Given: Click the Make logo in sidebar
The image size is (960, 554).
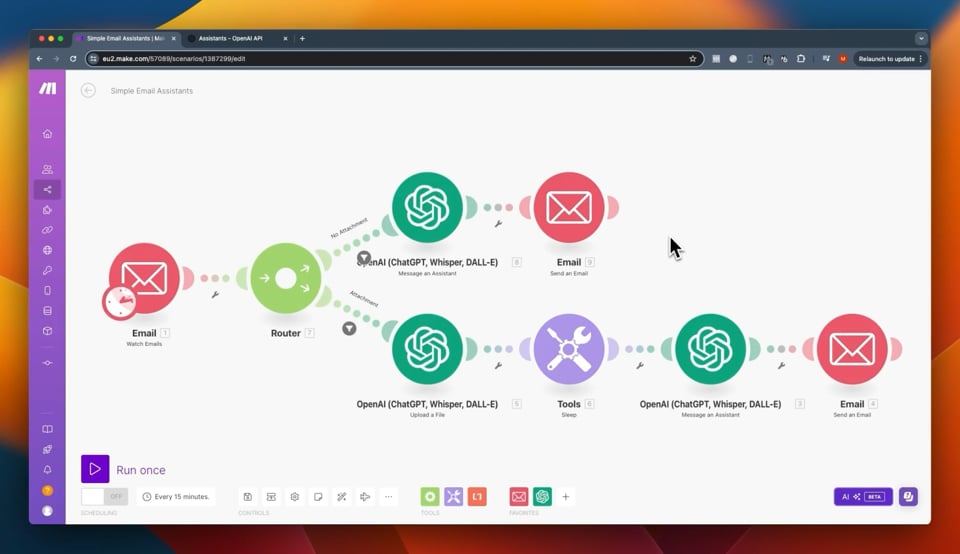Looking at the screenshot, I should [x=48, y=88].
